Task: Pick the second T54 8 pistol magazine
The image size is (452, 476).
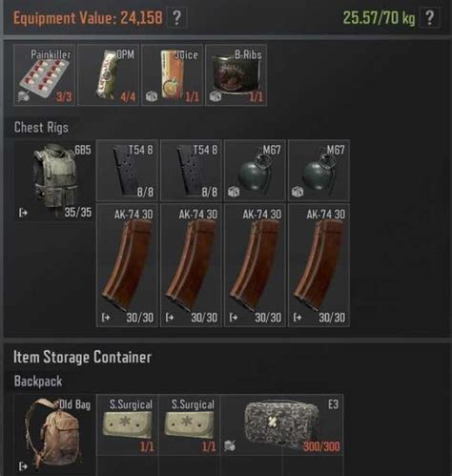Action: pyautogui.click(x=191, y=171)
